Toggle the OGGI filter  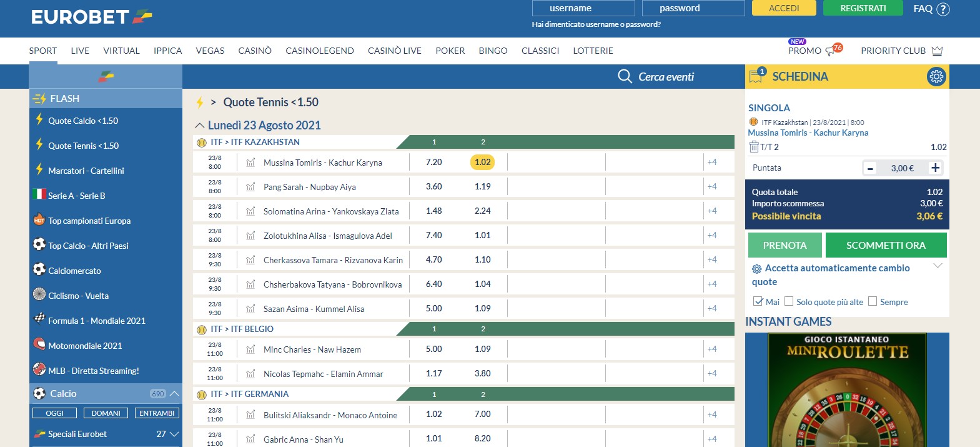point(54,413)
